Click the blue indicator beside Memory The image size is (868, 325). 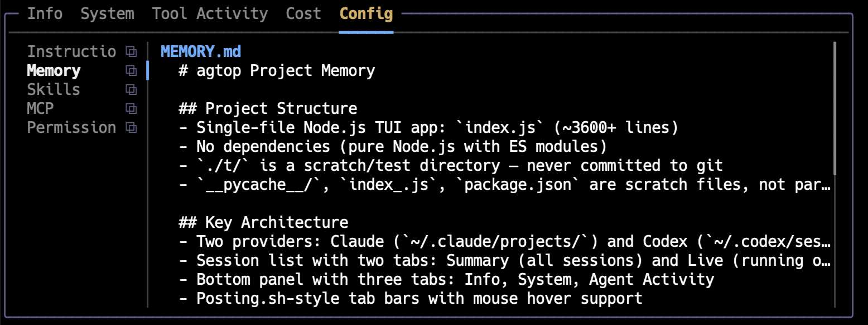point(147,70)
